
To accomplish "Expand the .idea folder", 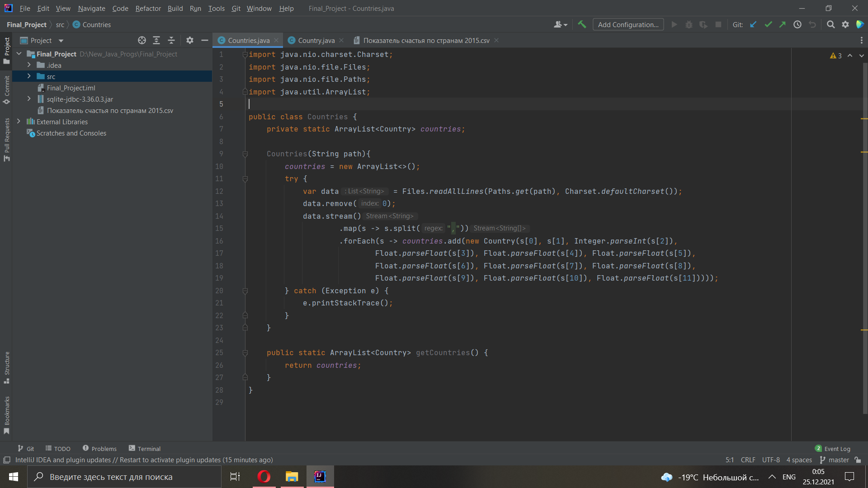I will click(29, 65).
